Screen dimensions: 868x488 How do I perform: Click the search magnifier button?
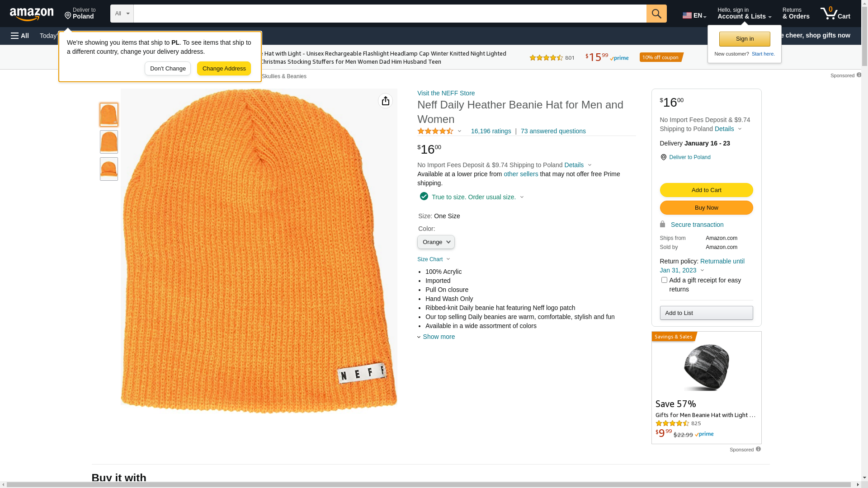coord(656,14)
